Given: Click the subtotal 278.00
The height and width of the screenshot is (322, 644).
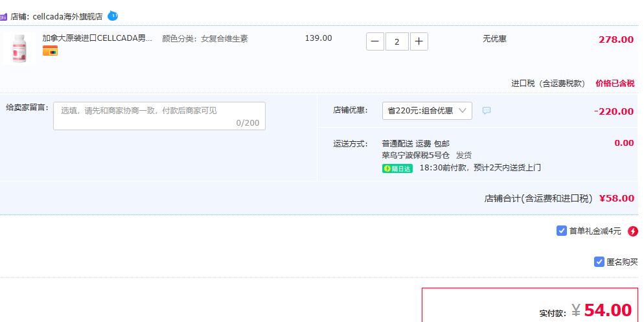Looking at the screenshot, I should (x=616, y=40).
